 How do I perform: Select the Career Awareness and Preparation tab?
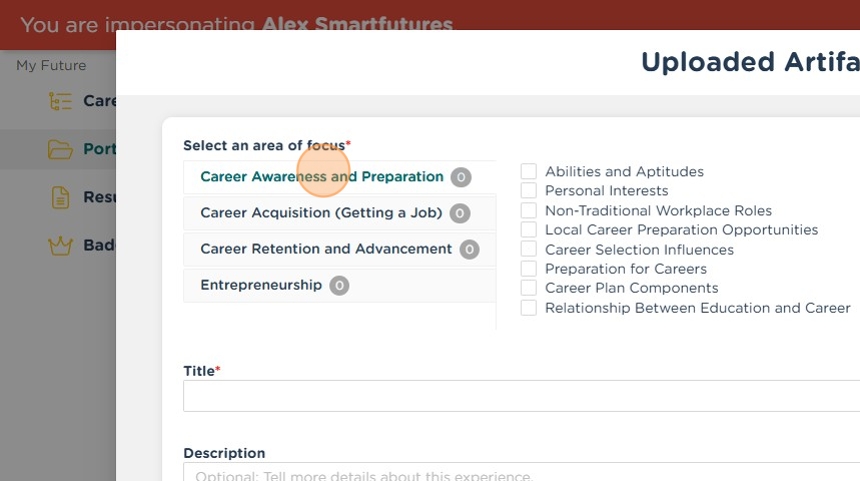321,177
